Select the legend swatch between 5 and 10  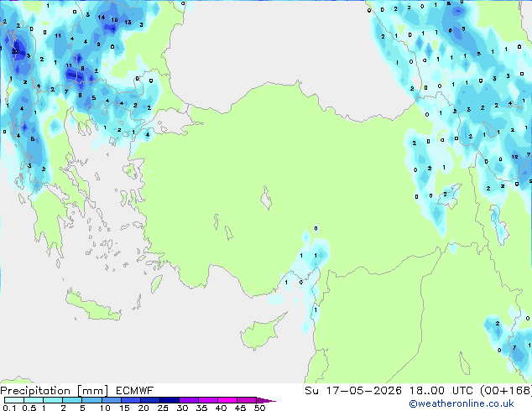point(92,400)
